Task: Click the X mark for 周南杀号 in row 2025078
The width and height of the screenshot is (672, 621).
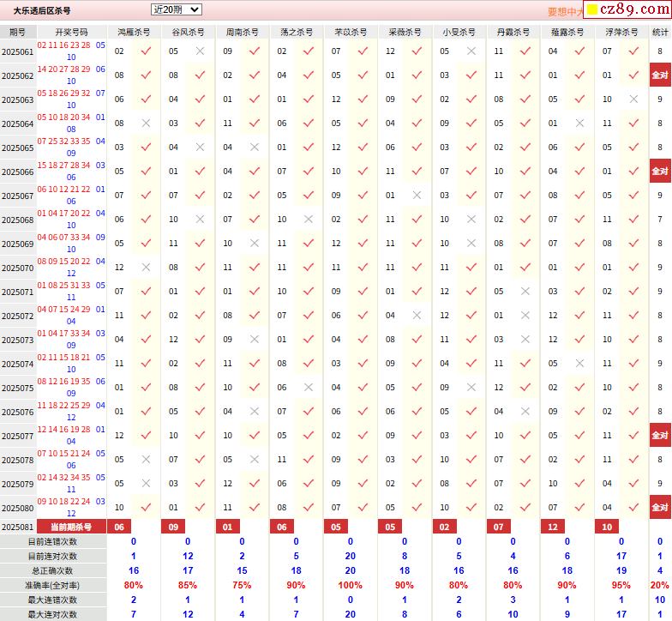Action: 255,460
